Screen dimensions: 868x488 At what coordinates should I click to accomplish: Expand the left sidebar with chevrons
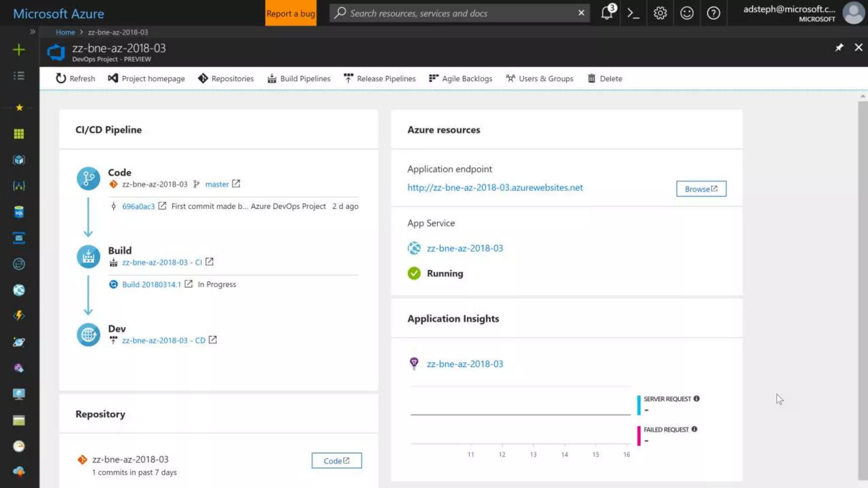[32, 32]
